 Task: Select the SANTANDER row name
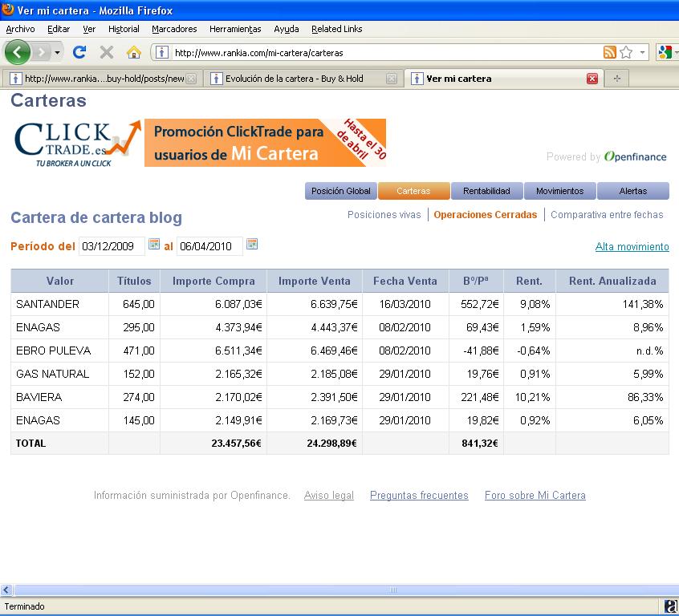point(47,304)
